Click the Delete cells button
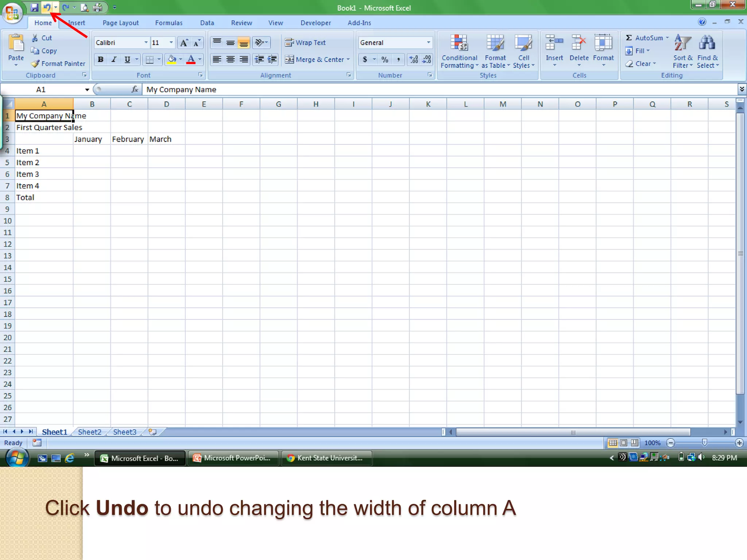 pos(579,51)
